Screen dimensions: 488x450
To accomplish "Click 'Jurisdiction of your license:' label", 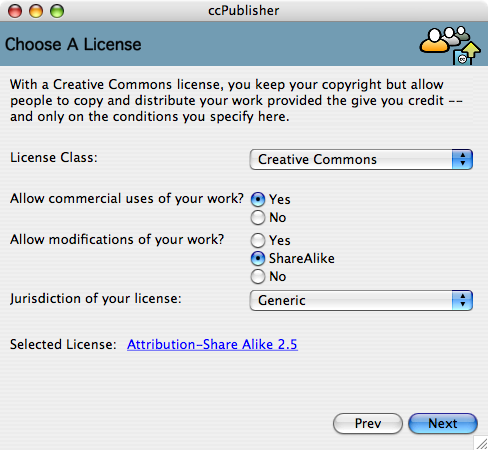I will 96,298.
